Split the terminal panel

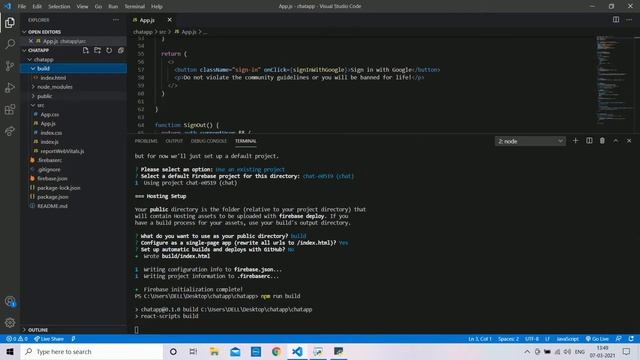[x=589, y=140]
